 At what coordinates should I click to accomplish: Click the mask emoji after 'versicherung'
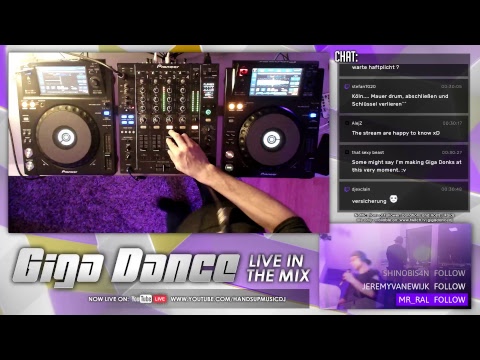coord(394,199)
